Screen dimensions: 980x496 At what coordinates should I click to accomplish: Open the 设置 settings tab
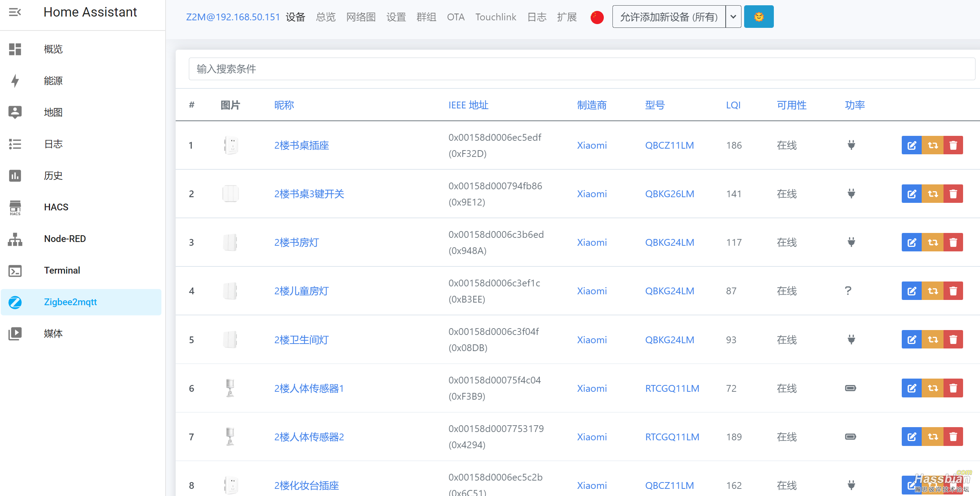[x=396, y=17]
